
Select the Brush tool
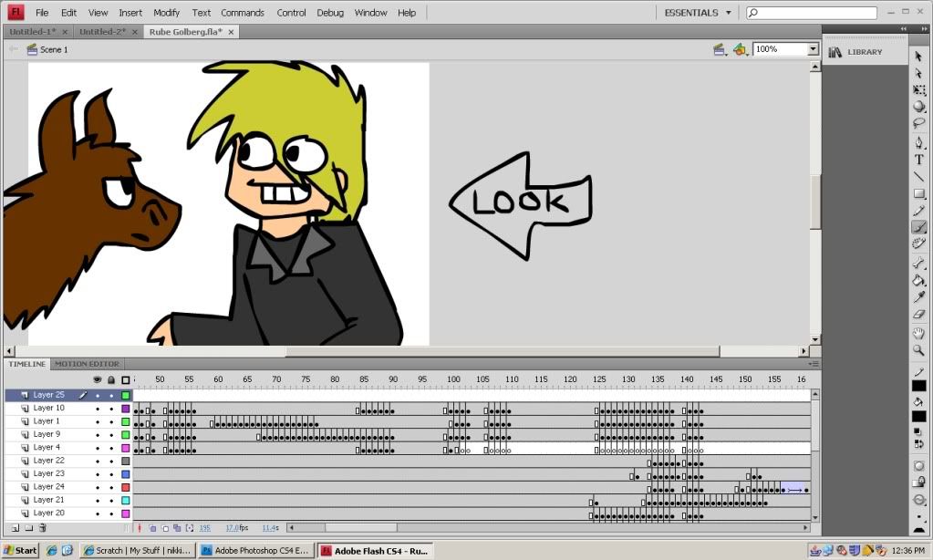coord(919,227)
